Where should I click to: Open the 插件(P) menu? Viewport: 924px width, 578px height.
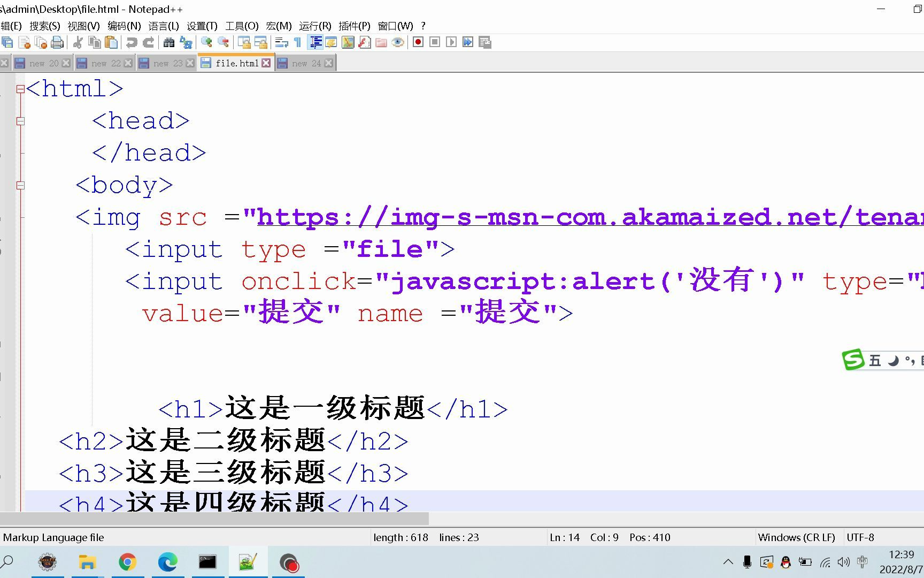[355, 26]
